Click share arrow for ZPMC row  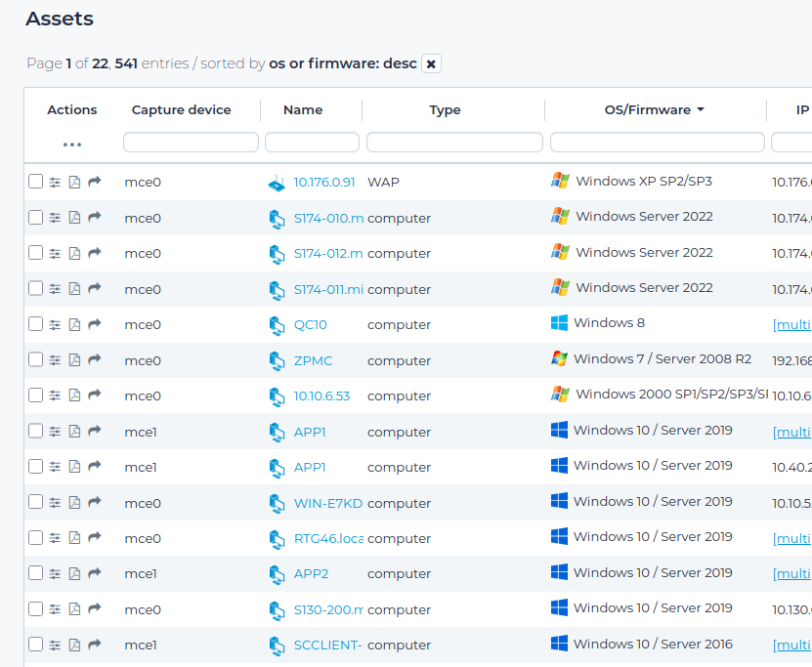94,359
